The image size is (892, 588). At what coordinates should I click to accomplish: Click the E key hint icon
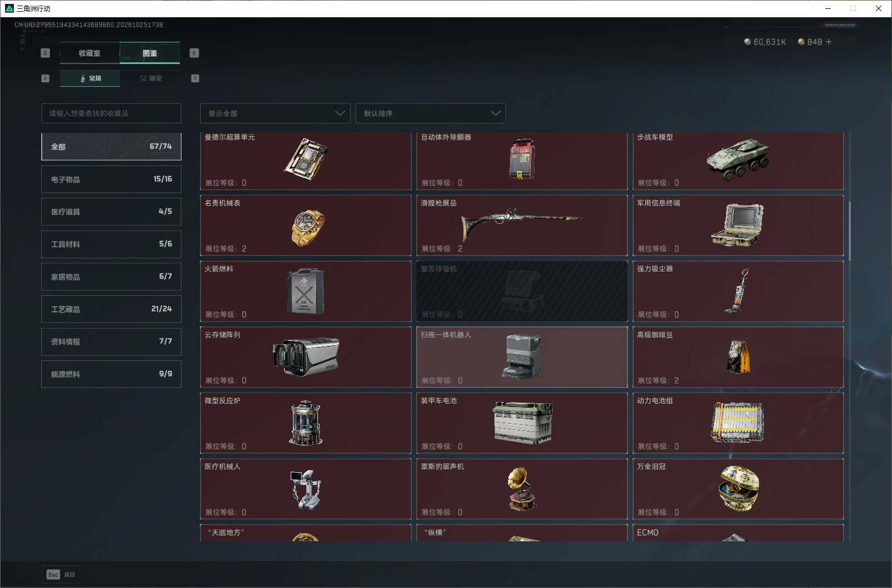tap(194, 53)
